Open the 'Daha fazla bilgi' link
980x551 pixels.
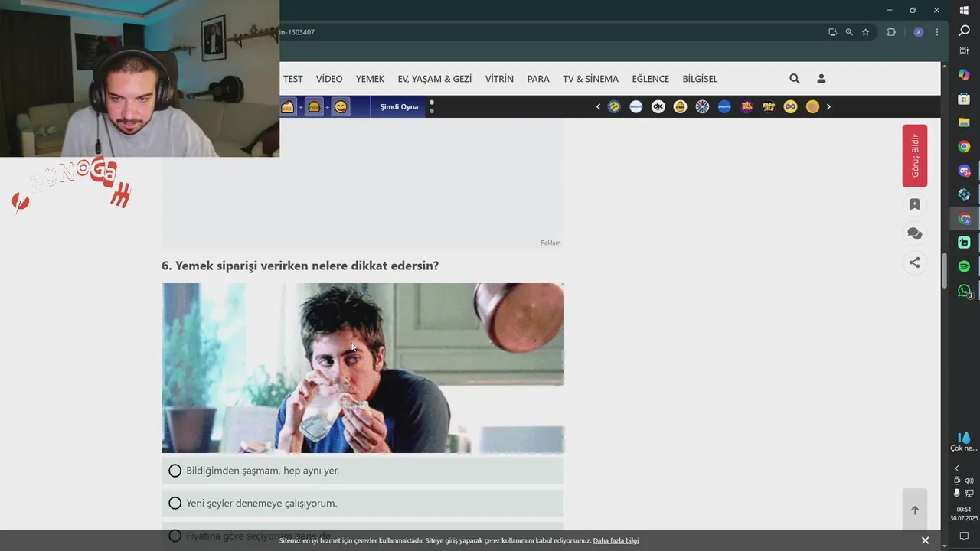[x=616, y=540]
